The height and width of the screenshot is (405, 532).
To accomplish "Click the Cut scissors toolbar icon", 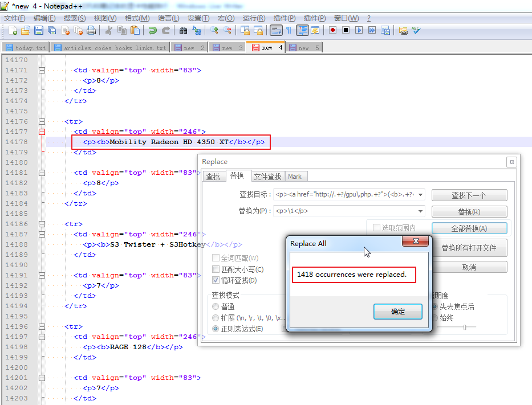I will tap(109, 30).
